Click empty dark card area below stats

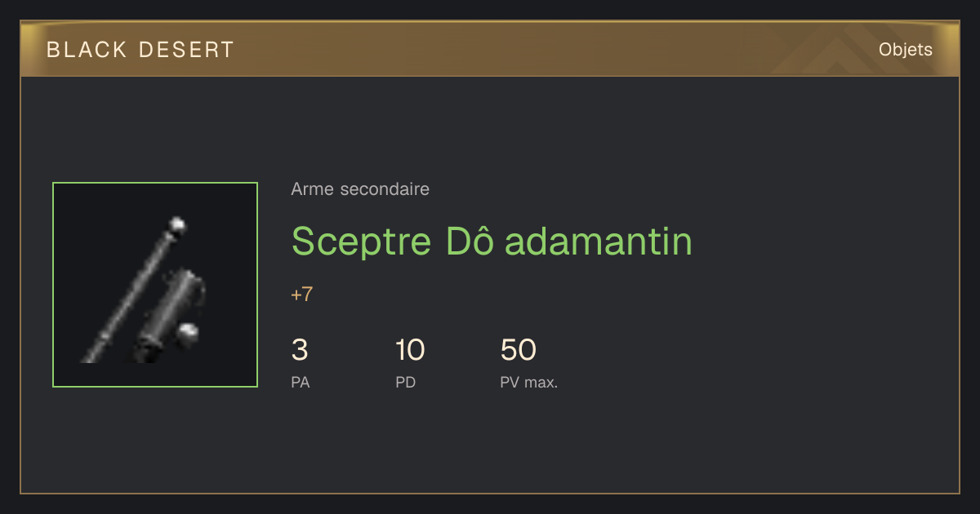[490, 445]
